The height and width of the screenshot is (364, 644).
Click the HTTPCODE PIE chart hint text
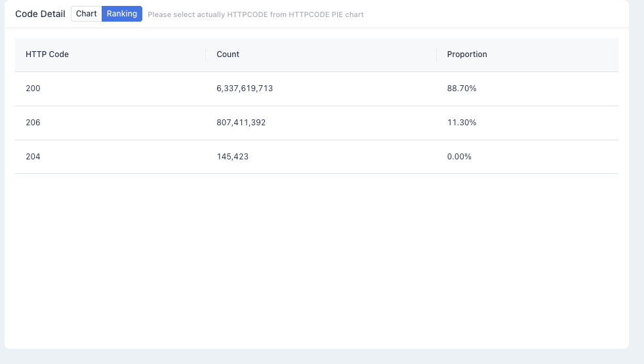click(256, 14)
